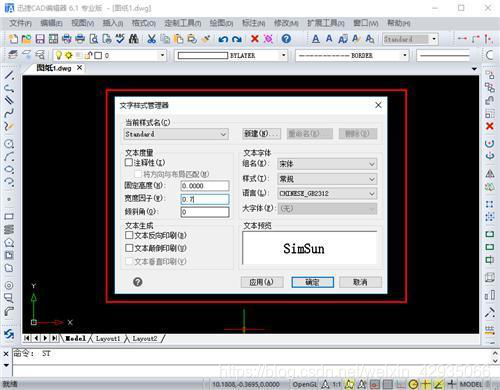Open the Standard text style toolbar dropdown
This screenshot has width=500, height=390.
(x=434, y=39)
